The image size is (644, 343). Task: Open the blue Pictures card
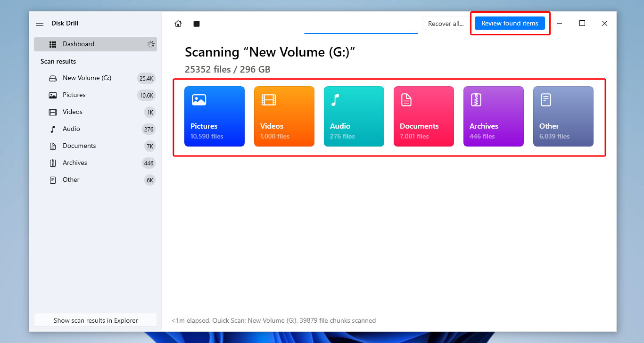pos(215,116)
